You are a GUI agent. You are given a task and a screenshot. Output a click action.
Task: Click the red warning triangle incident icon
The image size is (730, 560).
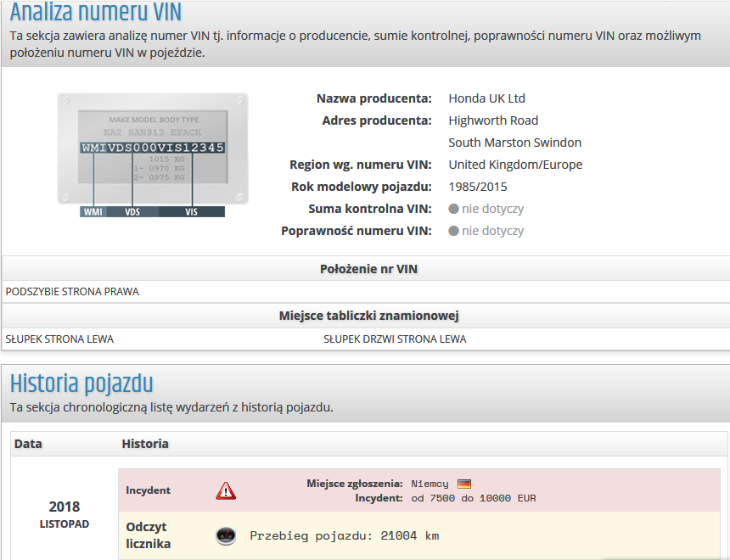pyautogui.click(x=226, y=490)
